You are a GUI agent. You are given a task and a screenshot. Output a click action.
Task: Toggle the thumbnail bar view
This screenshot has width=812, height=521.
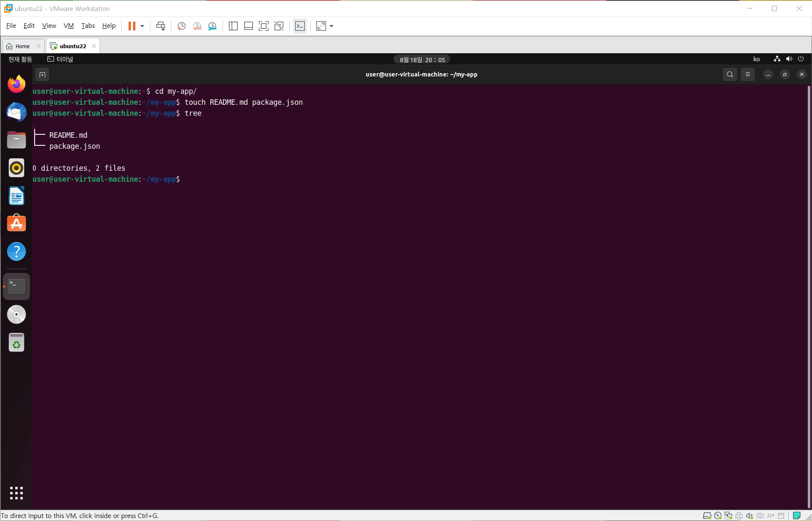coord(248,26)
